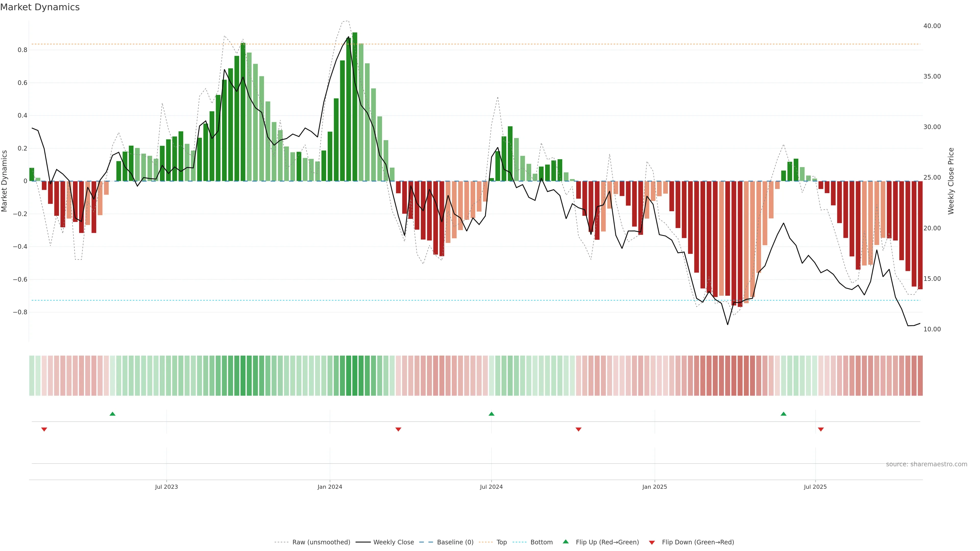980x551 pixels.
Task: Toggle Weekly Close legend entry
Action: point(393,542)
